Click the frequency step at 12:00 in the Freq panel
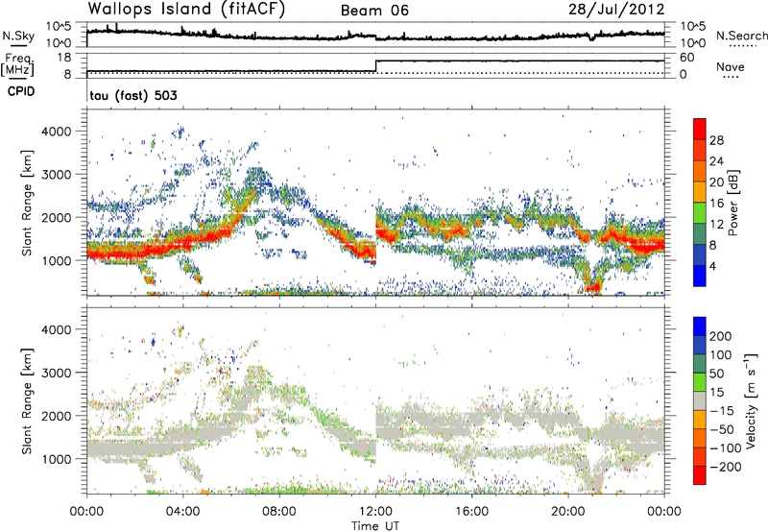This screenshot has height=532, width=768. coord(375,65)
